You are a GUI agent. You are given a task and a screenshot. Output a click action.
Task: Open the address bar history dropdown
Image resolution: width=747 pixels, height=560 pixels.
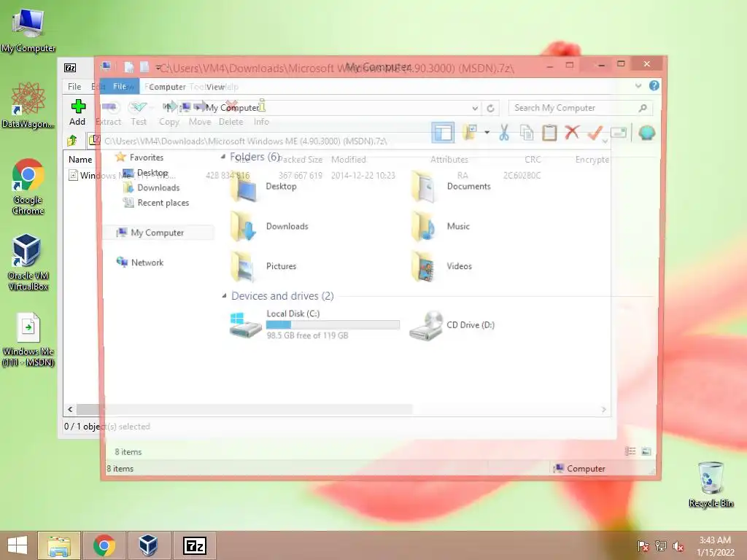475,108
